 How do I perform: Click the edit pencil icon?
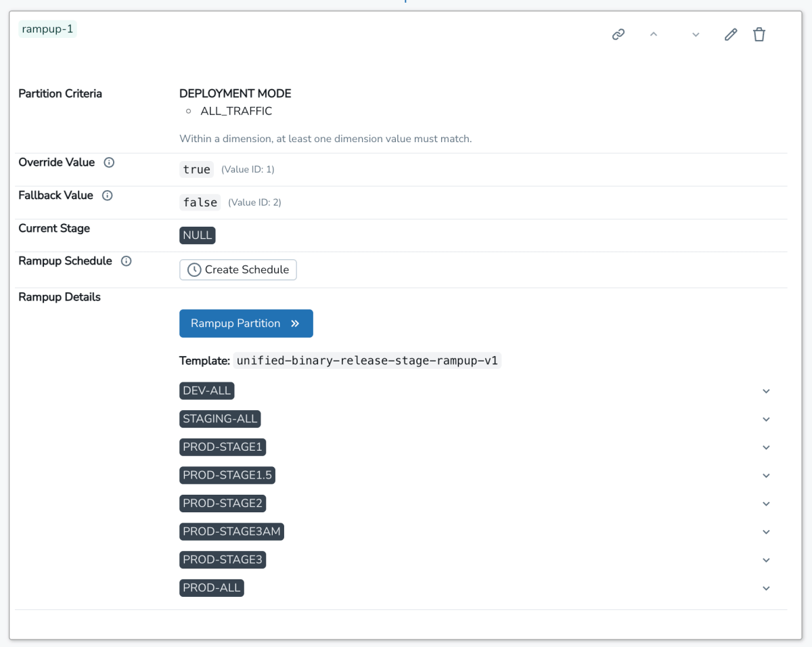(x=730, y=34)
